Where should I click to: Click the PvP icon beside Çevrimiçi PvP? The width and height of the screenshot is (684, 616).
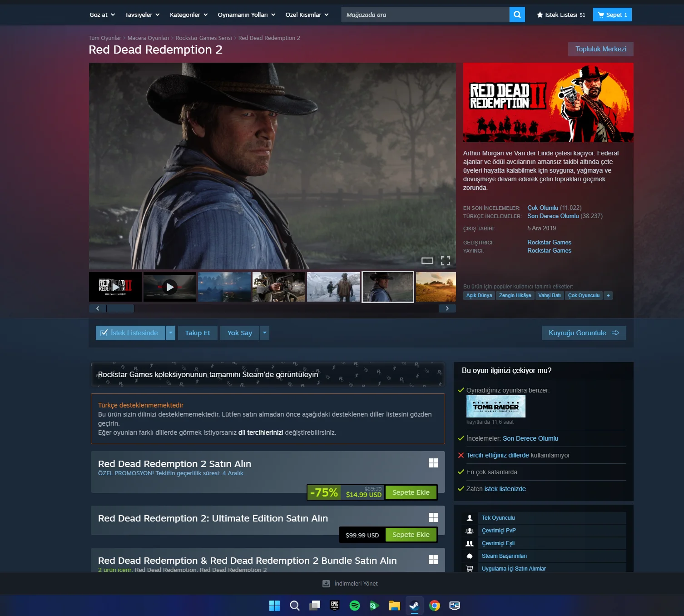[x=470, y=531]
